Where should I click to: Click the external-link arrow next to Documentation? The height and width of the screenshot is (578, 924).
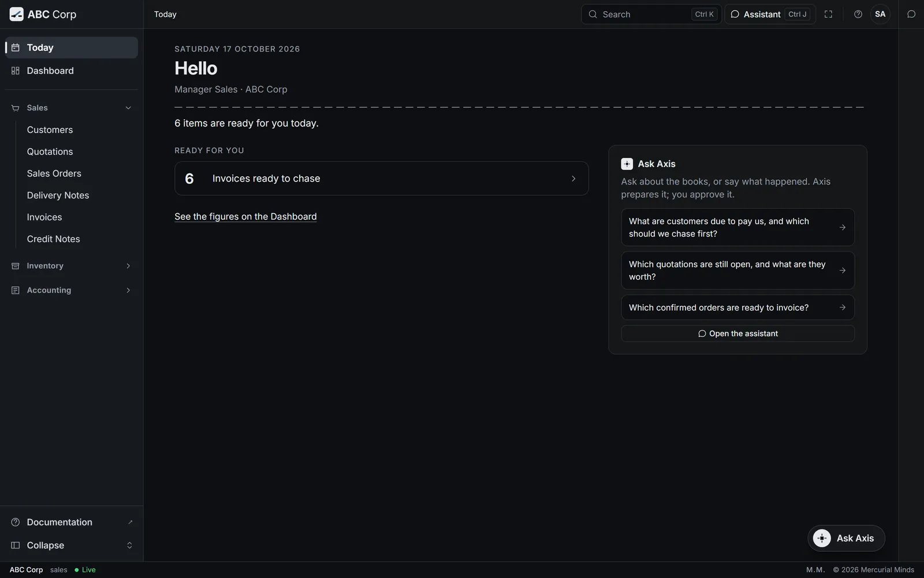click(130, 522)
